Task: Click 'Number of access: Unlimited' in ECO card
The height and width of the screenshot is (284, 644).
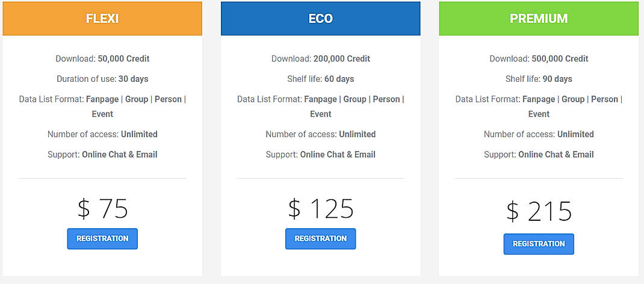Action: click(320, 134)
